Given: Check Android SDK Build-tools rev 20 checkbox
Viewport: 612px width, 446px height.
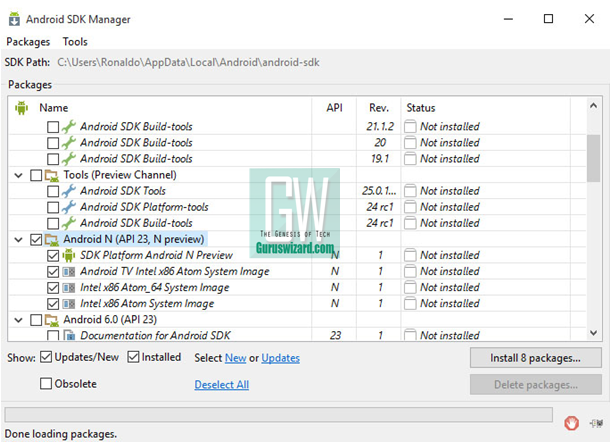Looking at the screenshot, I should click(53, 143).
